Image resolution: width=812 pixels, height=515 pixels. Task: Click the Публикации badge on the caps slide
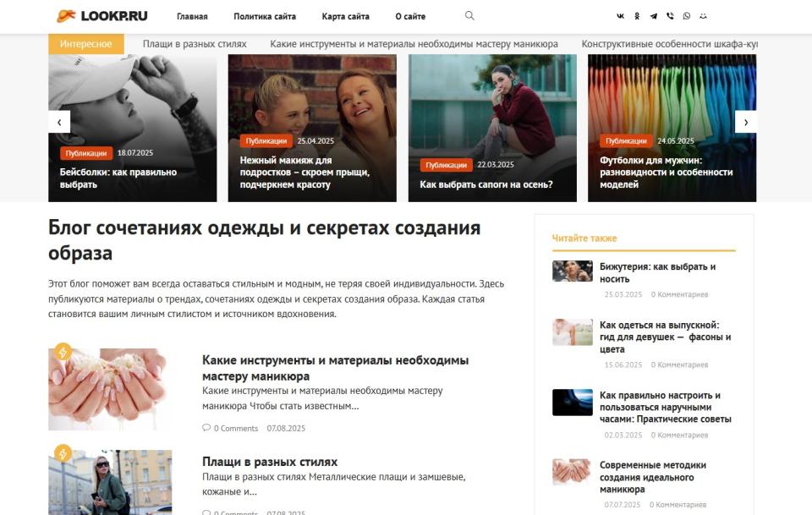[86, 153]
